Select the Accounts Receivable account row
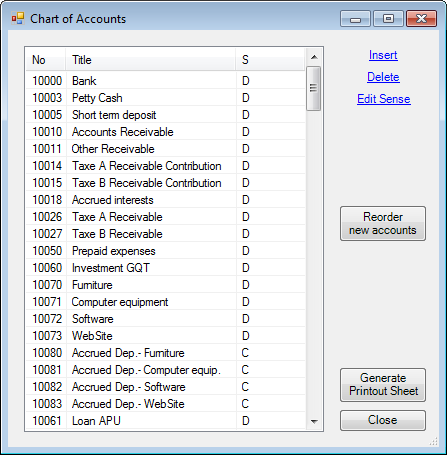 point(165,132)
